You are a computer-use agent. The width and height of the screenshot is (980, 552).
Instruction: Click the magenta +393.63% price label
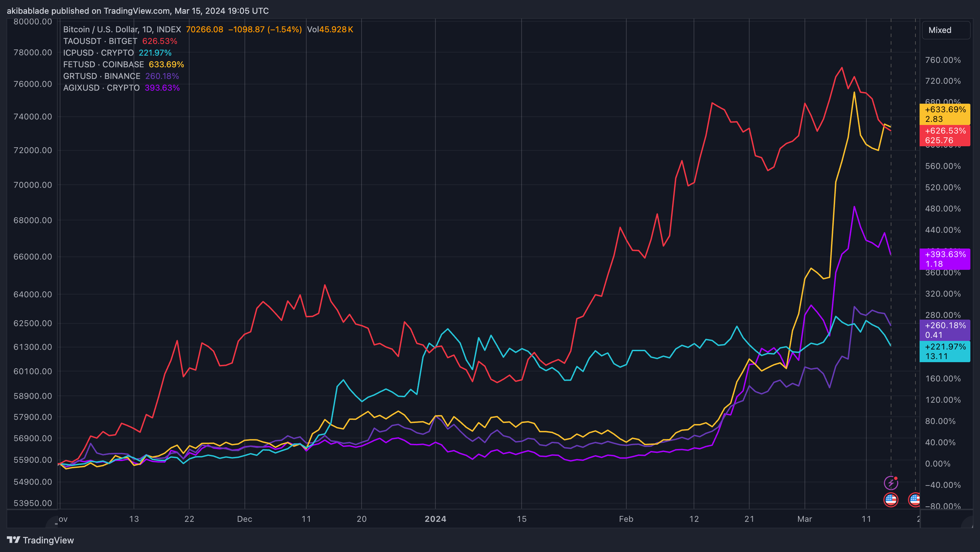click(x=945, y=259)
